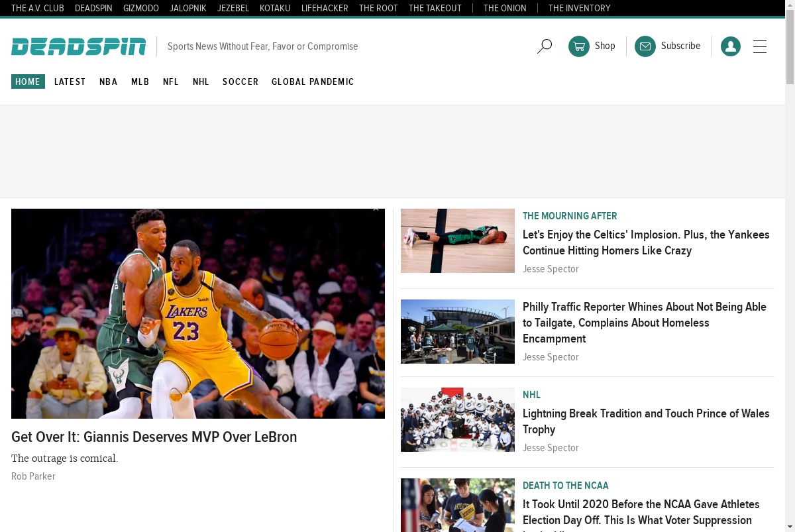Open the search magnifier icon
Viewport: 795px width, 532px height.
(x=545, y=46)
